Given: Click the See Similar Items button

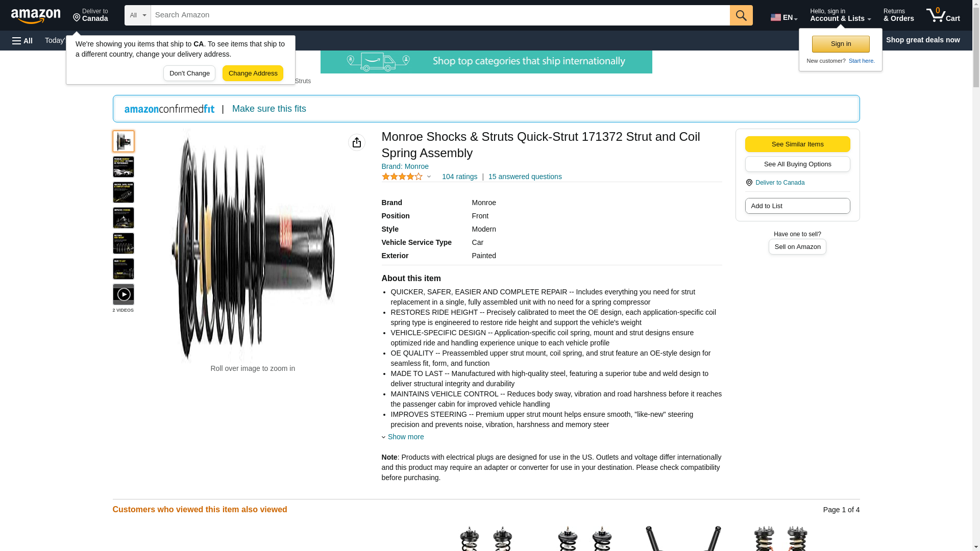Looking at the screenshot, I should click(x=797, y=144).
